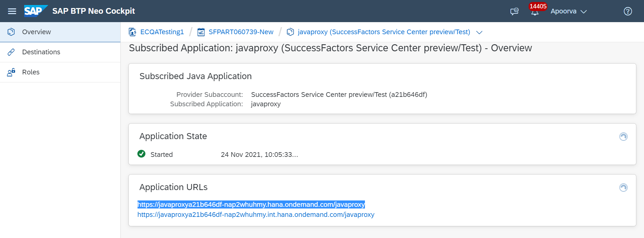Image resolution: width=644 pixels, height=238 pixels.
Task: Open the hamburger navigation menu
Action: 12,11
